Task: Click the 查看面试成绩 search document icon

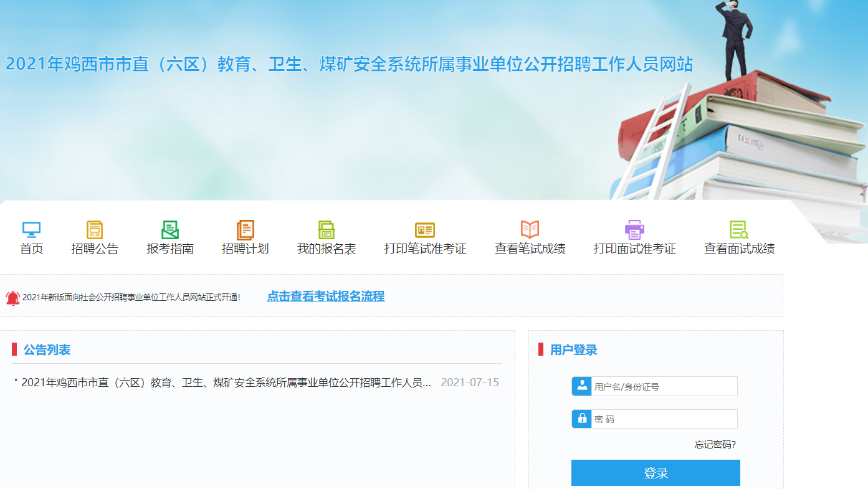Action: click(x=739, y=230)
